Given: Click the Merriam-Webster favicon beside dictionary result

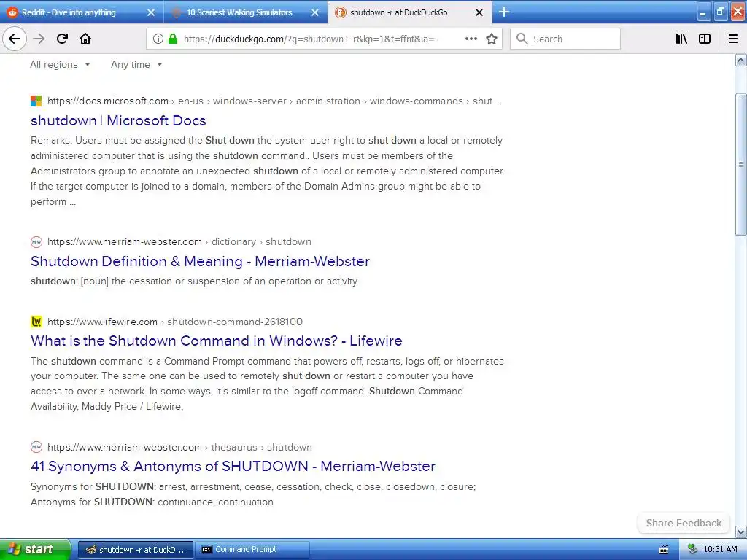Looking at the screenshot, I should click(x=36, y=242).
